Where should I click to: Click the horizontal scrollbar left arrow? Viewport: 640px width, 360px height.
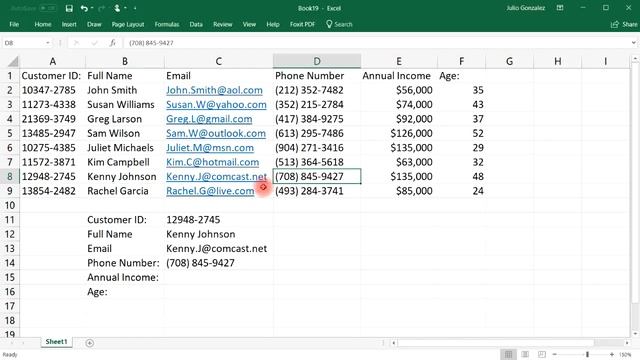(393, 343)
